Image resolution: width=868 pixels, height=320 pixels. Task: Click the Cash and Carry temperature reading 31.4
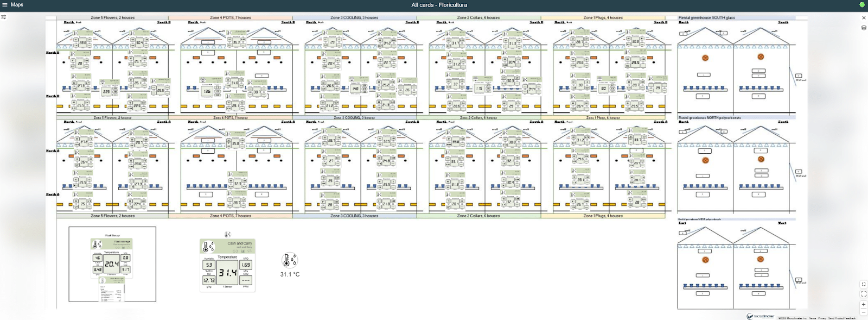227,273
